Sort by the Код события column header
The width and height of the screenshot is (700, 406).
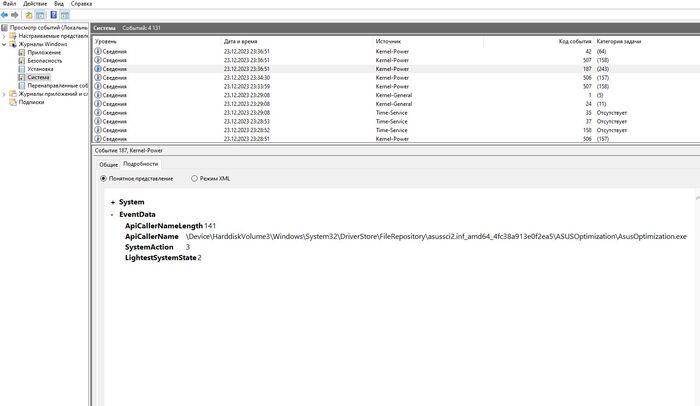575,41
